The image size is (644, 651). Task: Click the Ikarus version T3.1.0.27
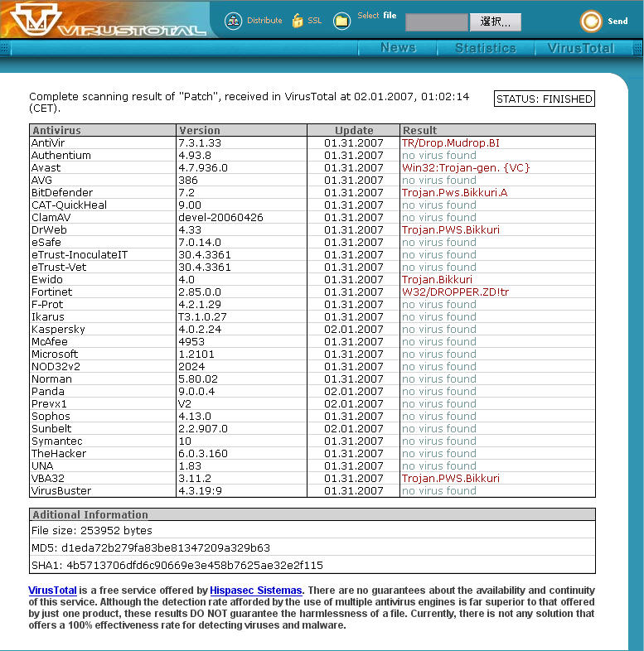coord(202,316)
